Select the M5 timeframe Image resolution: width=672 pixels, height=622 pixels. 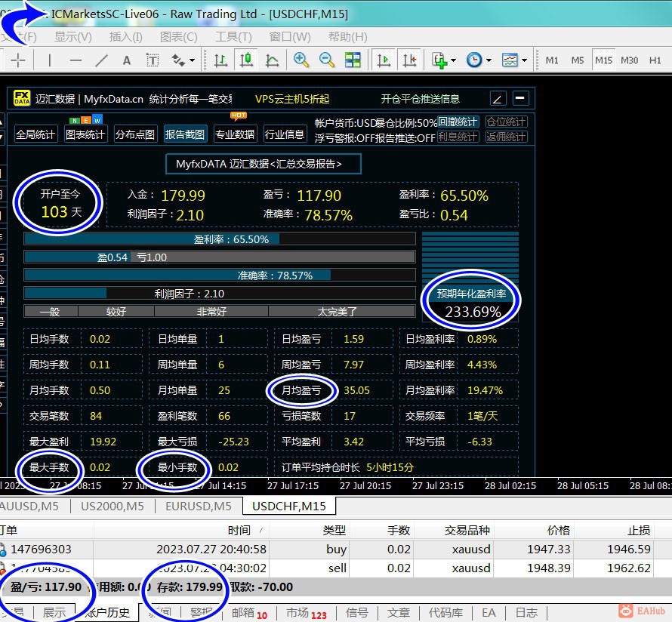point(578,60)
